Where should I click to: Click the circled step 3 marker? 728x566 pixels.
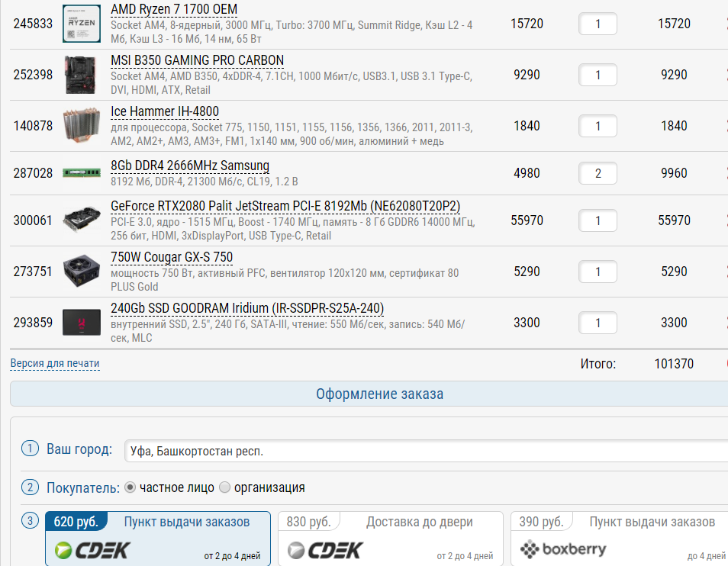tap(31, 520)
